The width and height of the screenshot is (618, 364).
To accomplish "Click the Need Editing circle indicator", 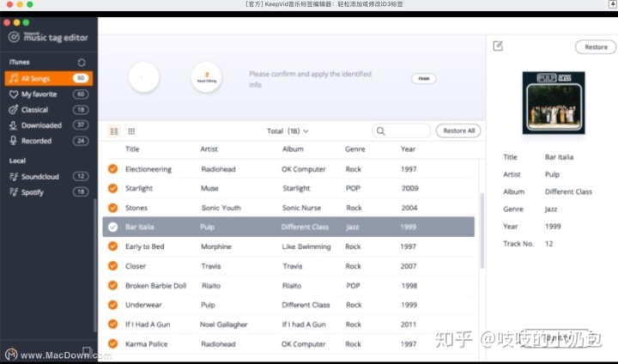I will pyautogui.click(x=207, y=77).
